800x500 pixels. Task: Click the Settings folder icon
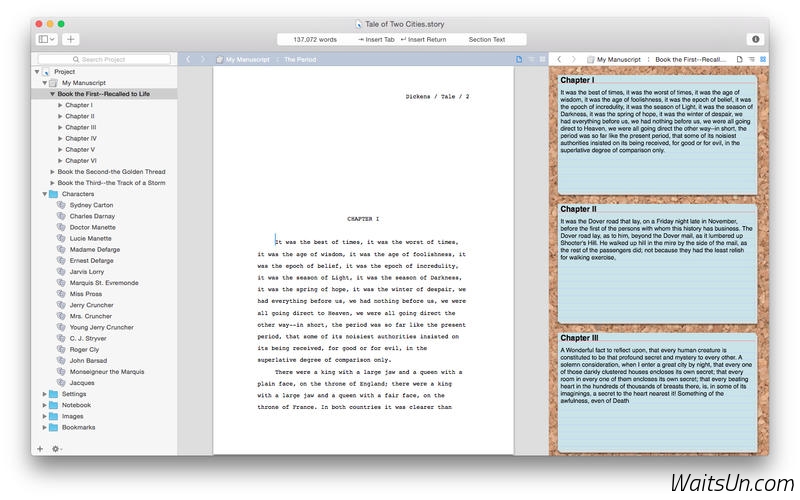(x=53, y=394)
